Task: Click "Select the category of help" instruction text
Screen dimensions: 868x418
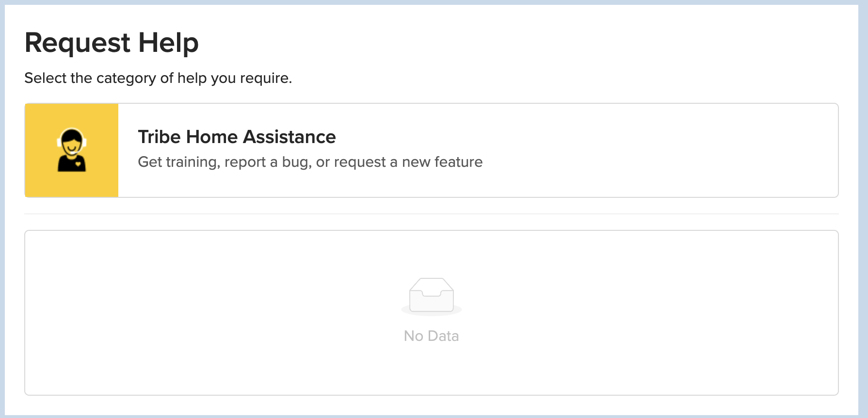Action: (158, 78)
